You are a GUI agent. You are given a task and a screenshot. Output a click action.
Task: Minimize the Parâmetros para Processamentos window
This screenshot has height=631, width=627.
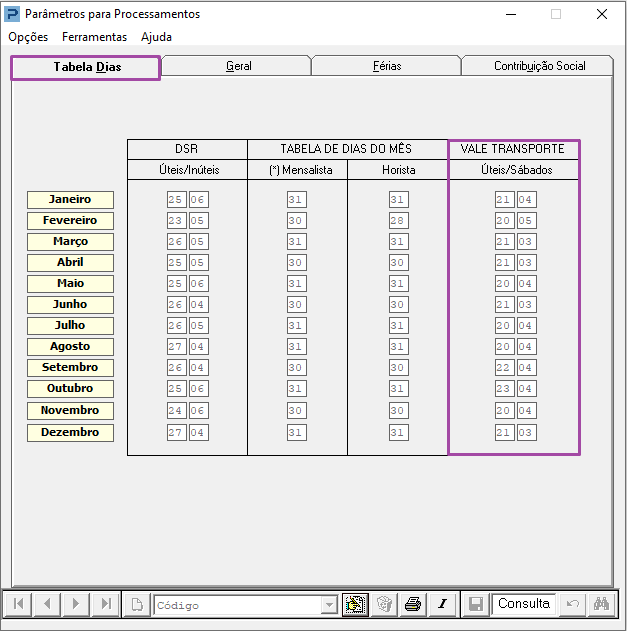(x=511, y=14)
